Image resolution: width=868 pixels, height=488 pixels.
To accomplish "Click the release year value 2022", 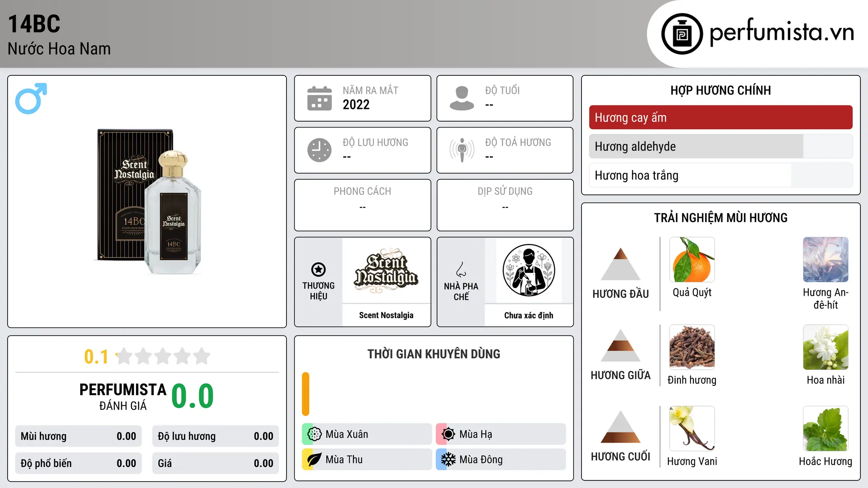I will point(356,105).
